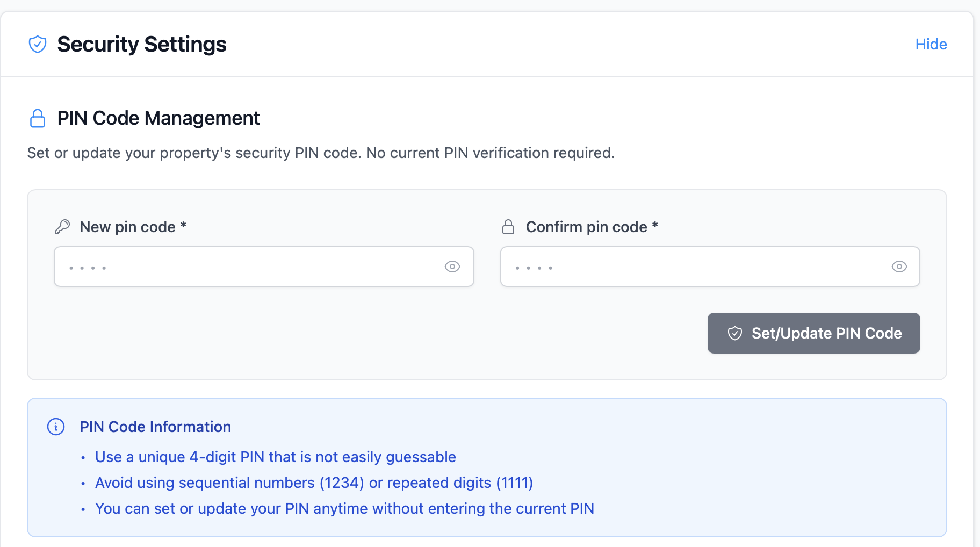Click the New pin code label

tap(128, 227)
